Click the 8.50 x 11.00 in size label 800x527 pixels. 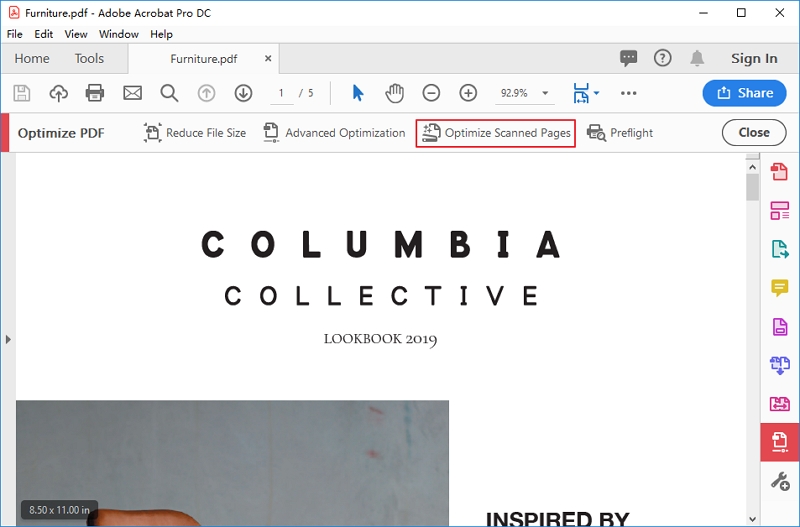pos(59,510)
